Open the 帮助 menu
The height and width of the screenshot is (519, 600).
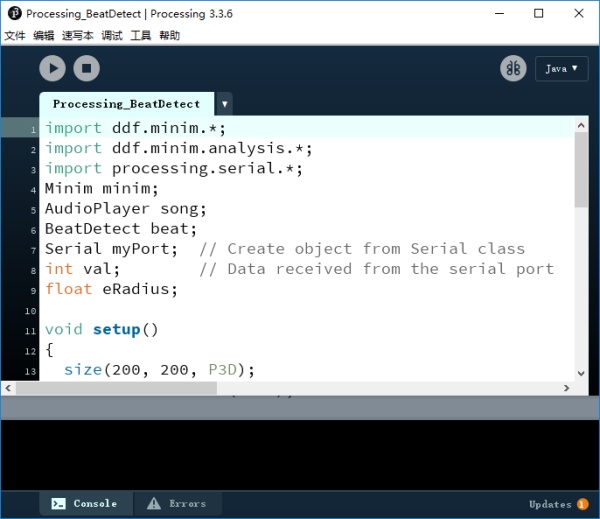(x=170, y=36)
